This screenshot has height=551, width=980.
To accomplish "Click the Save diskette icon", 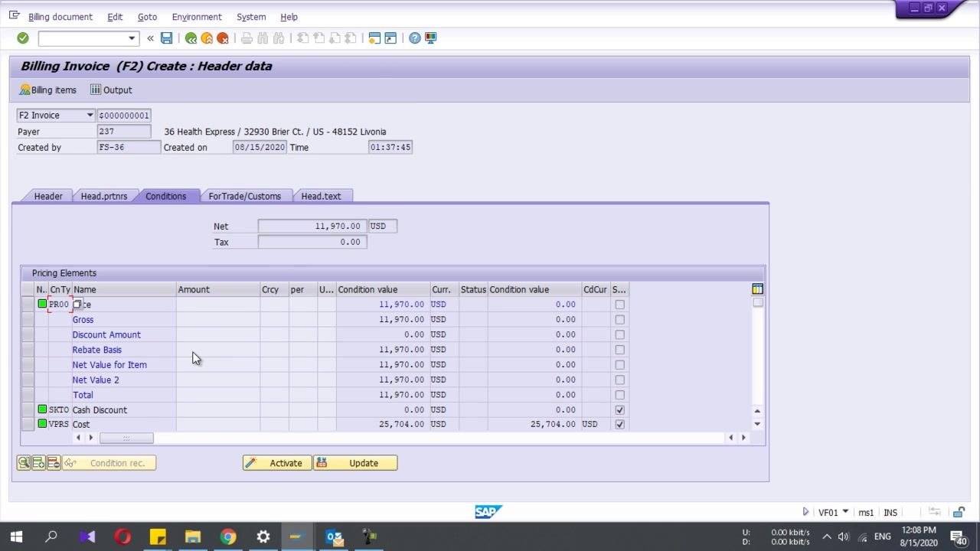I will click(x=166, y=38).
